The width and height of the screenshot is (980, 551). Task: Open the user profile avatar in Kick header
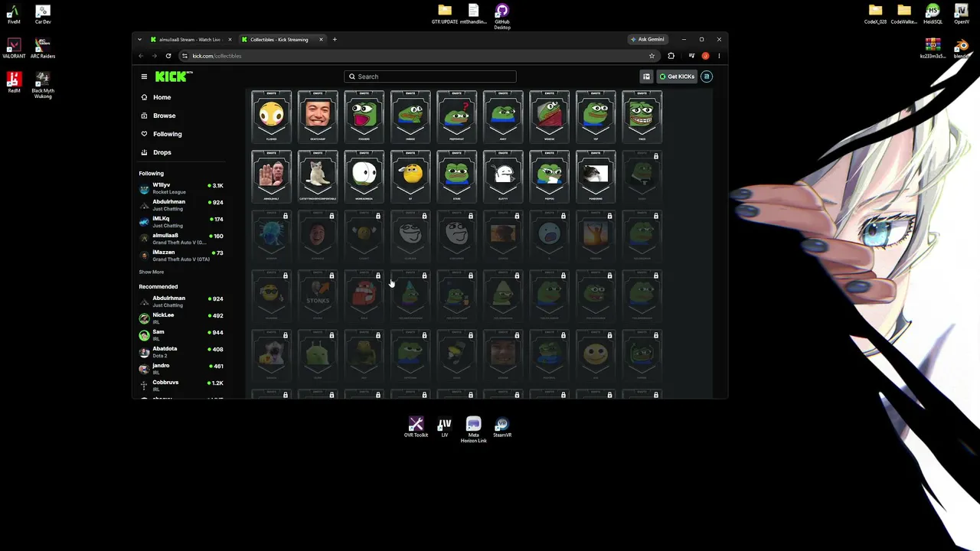(707, 77)
